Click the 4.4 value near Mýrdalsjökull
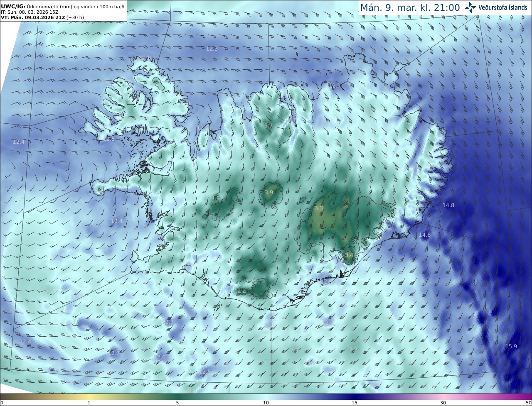 [x=242, y=292]
